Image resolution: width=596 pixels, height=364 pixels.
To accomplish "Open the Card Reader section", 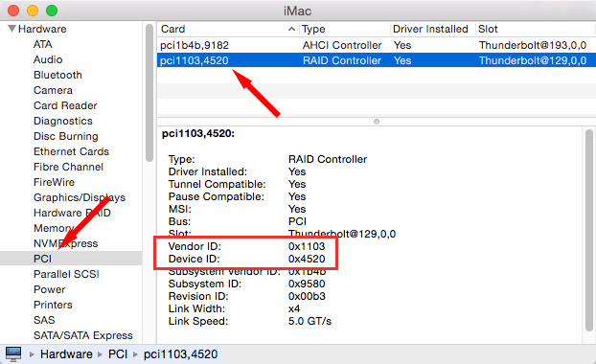I will coord(65,105).
